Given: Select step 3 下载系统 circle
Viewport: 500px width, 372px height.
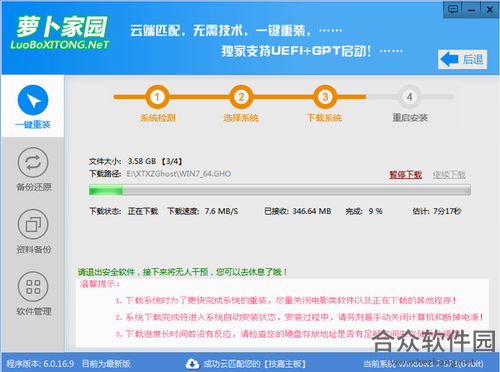Looking at the screenshot, I should click(325, 97).
